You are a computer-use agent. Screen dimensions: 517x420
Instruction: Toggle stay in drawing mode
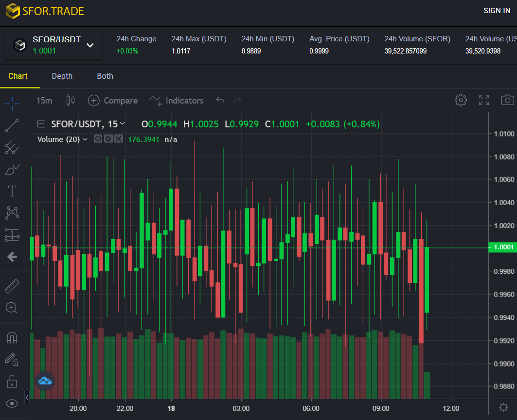click(x=12, y=359)
